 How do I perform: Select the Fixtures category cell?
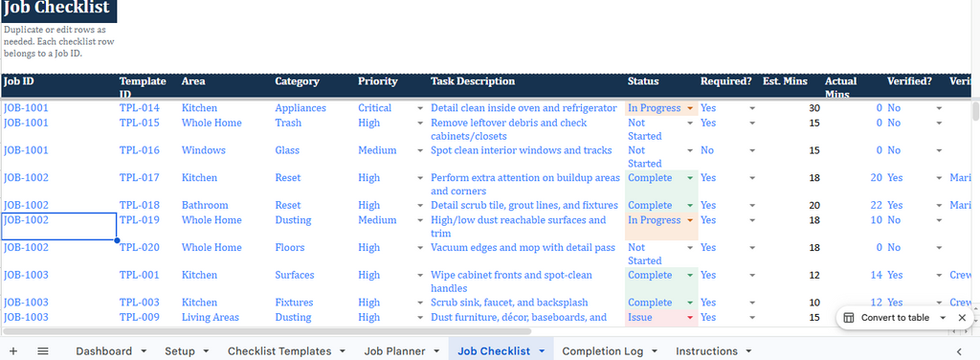(314, 303)
